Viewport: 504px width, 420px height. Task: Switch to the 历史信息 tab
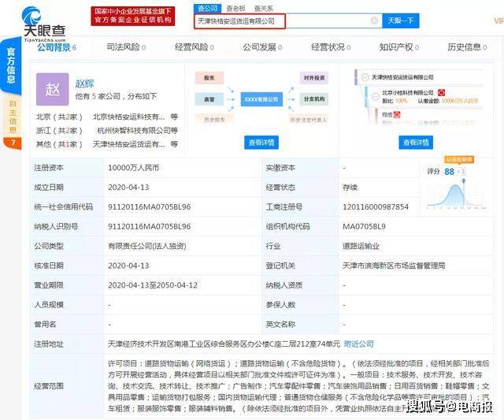tap(468, 47)
